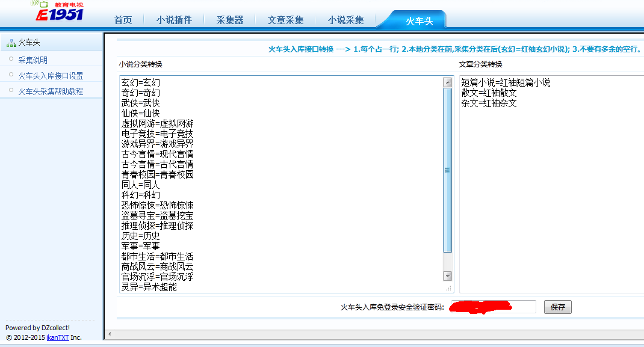Click the line 商战风云=商战风云
Screen dimensions: 644x347
pos(157,267)
